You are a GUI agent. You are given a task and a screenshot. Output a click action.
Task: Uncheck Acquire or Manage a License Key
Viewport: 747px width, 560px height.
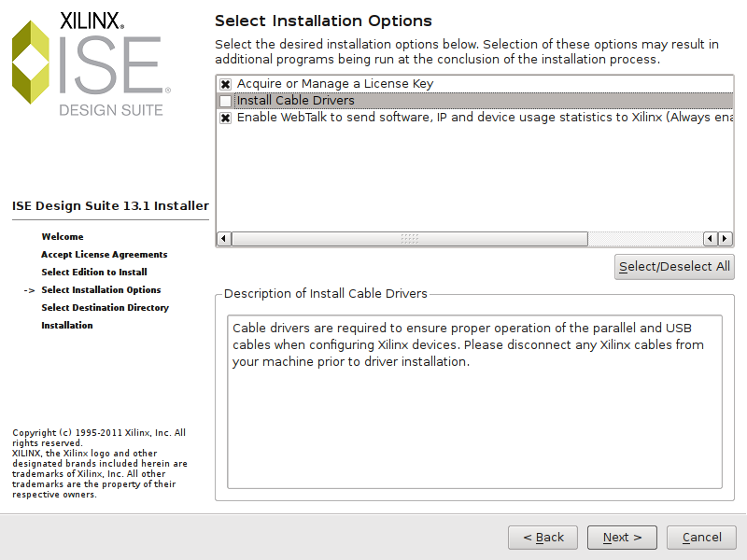point(225,84)
